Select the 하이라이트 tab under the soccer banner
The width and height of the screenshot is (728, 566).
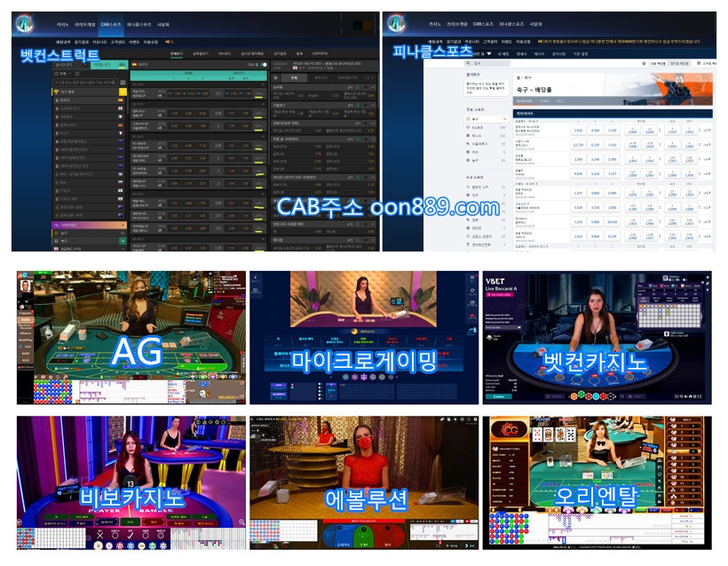click(x=524, y=100)
